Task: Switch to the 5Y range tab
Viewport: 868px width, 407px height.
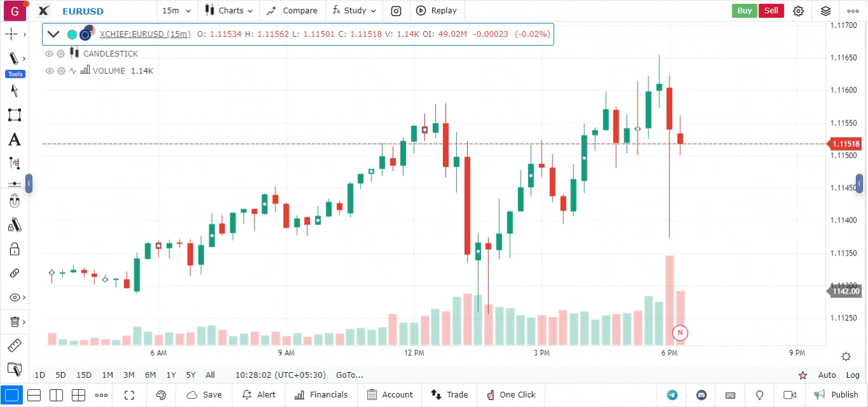Action: coord(191,375)
